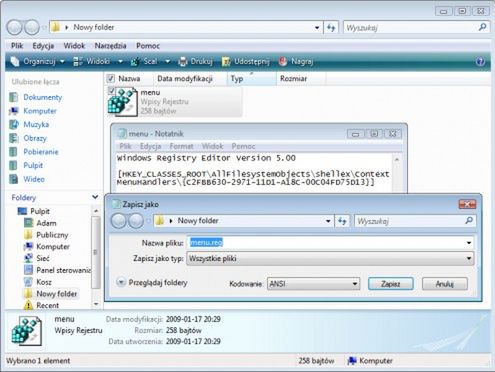495x372 pixels.
Task: Click search magnifier in Zapisz jako dialog
Action: coord(469,220)
